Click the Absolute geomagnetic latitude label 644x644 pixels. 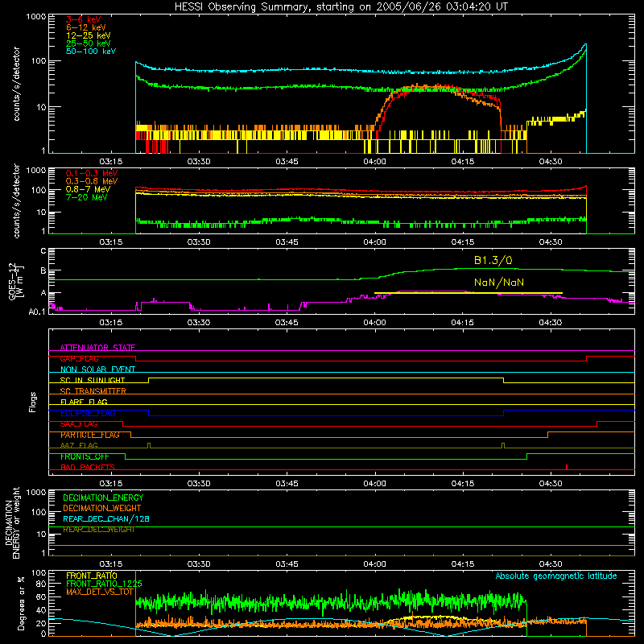point(556,576)
